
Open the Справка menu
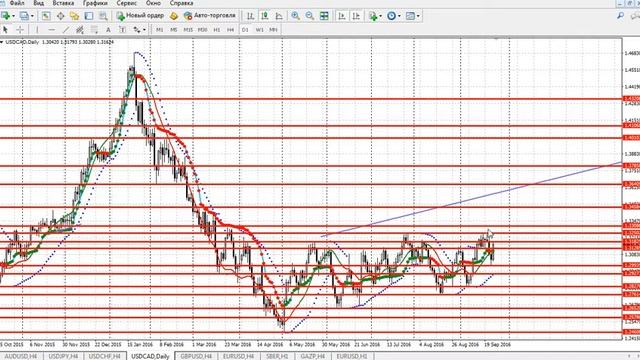(182, 3)
